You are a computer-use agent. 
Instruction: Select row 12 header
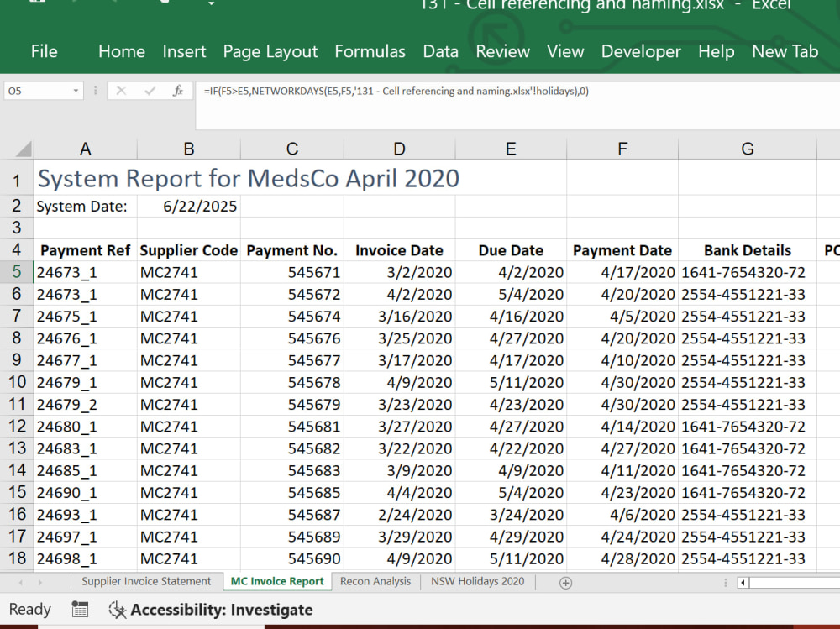click(17, 427)
